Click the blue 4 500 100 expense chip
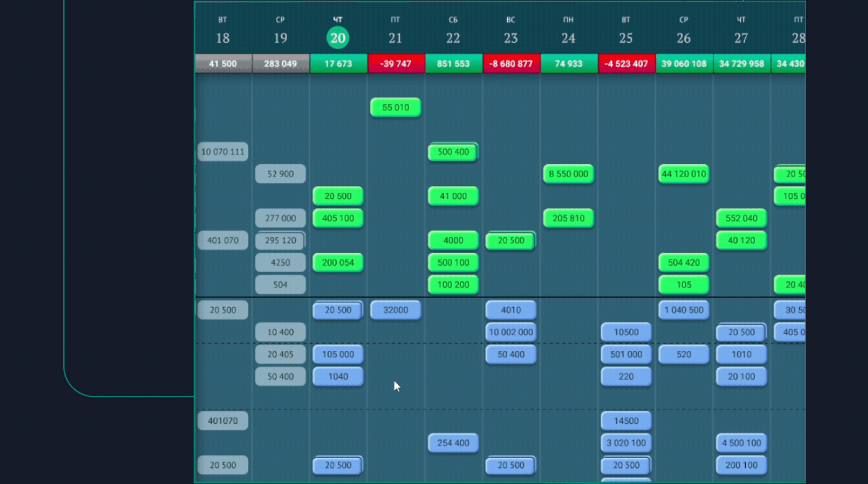868x484 pixels. (741, 443)
